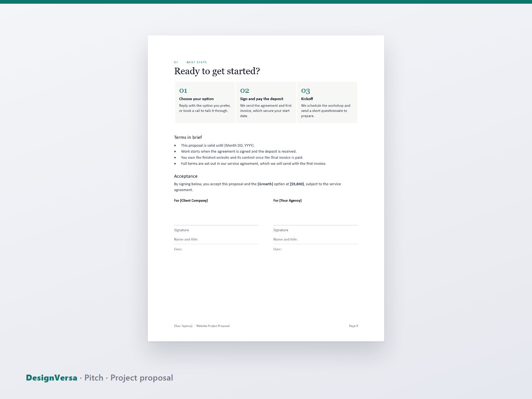Click the "Kickoff" step title
Screen dimensions: 532x399
tap(307, 99)
